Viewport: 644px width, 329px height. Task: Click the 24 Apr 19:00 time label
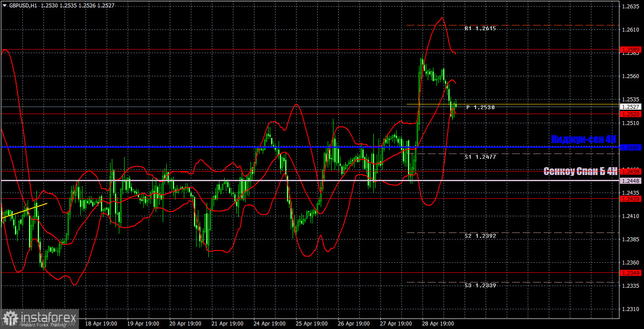270,324
